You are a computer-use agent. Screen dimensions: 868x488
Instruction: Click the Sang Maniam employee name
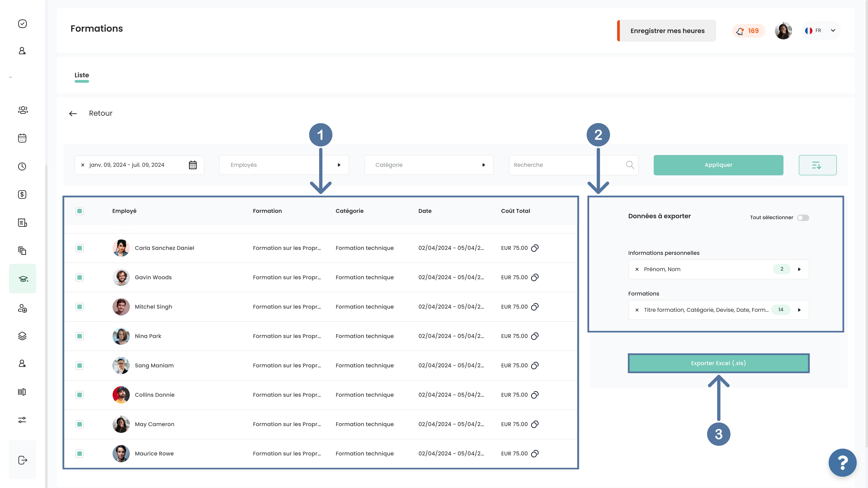(x=154, y=365)
